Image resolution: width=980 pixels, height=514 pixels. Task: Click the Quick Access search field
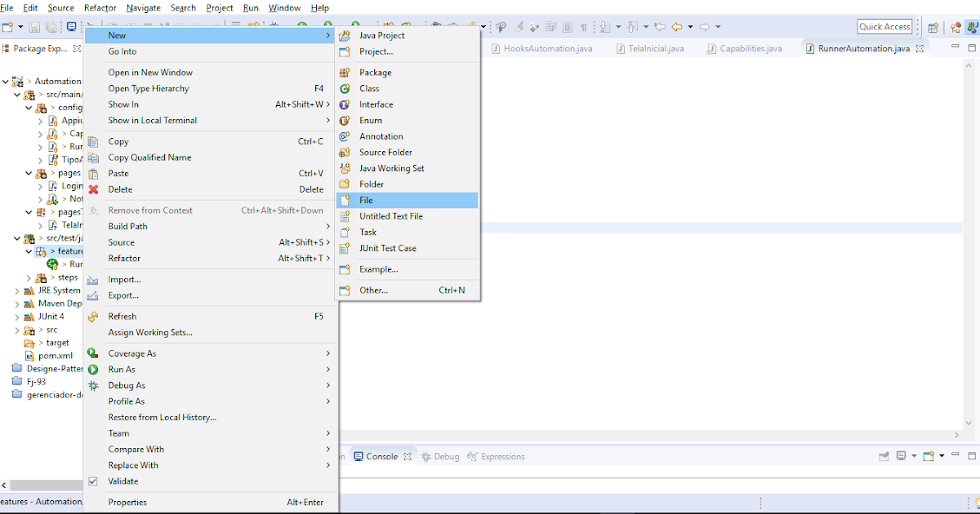[884, 27]
